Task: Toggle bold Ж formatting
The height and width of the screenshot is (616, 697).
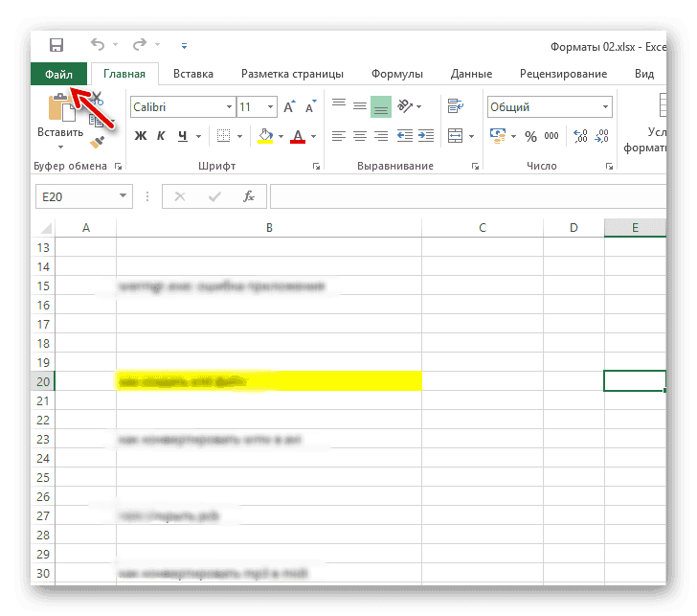Action: tap(141, 136)
